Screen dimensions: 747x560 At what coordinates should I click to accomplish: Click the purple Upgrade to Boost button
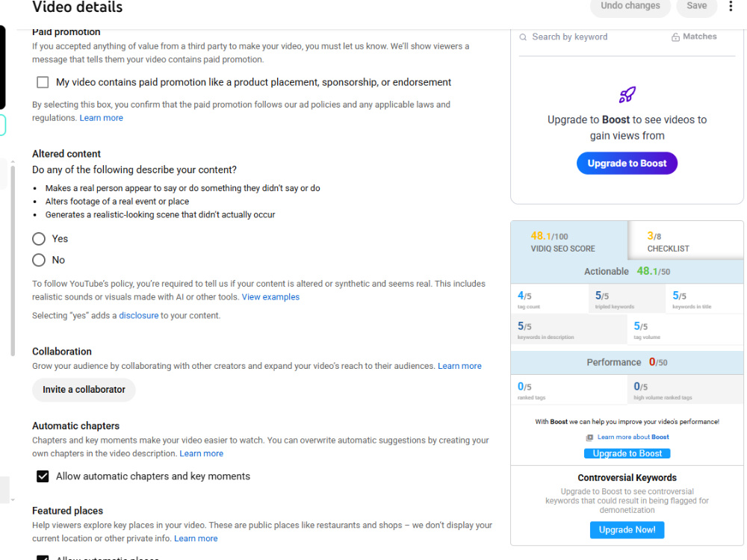coord(627,164)
